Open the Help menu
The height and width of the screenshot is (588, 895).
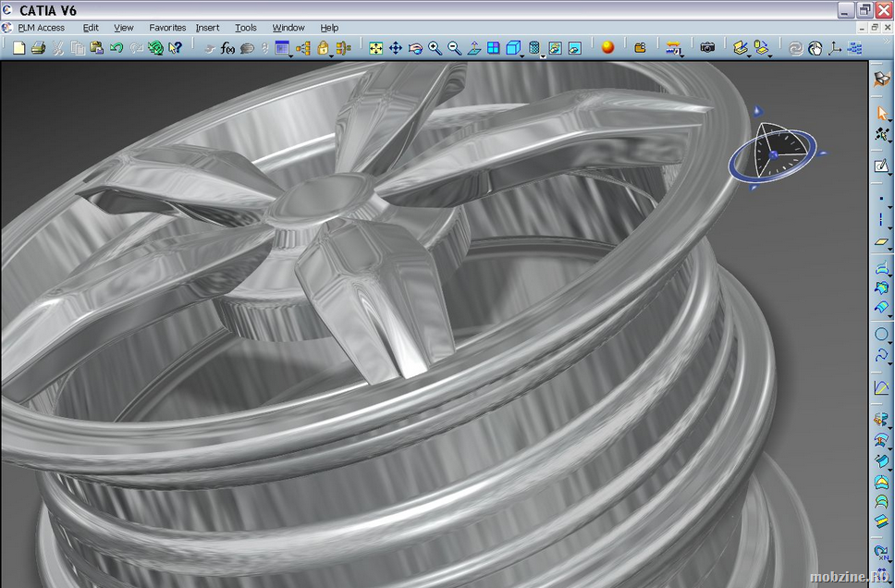329,28
